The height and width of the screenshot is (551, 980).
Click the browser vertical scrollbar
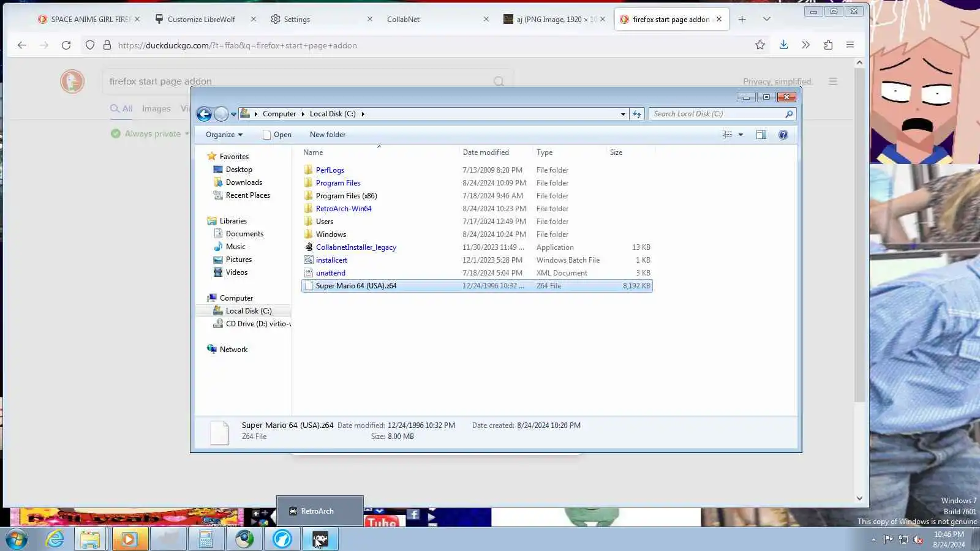(x=859, y=236)
